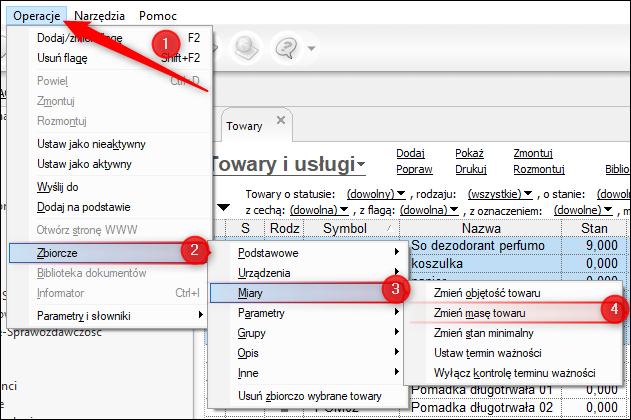
Task: Open the Miary submenu
Action: click(x=308, y=293)
